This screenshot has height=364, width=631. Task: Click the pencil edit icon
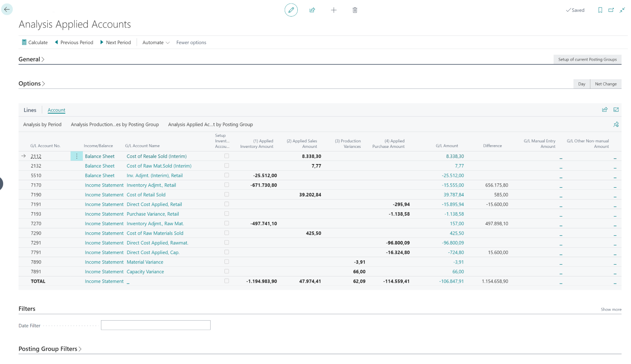291,10
